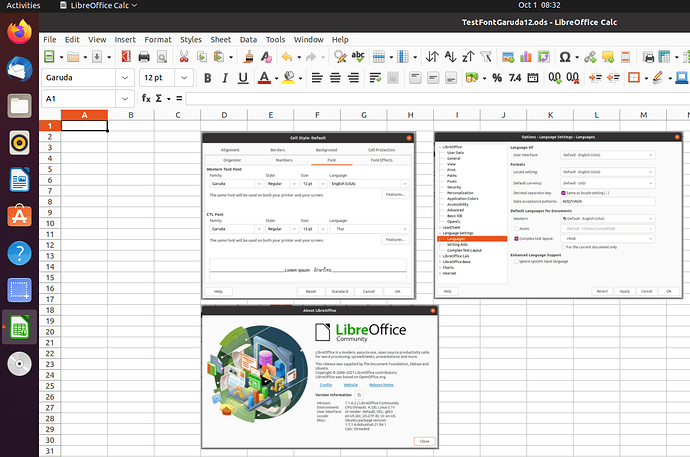Open the Garuda font name dropdown
The image size is (690, 457).
click(125, 78)
